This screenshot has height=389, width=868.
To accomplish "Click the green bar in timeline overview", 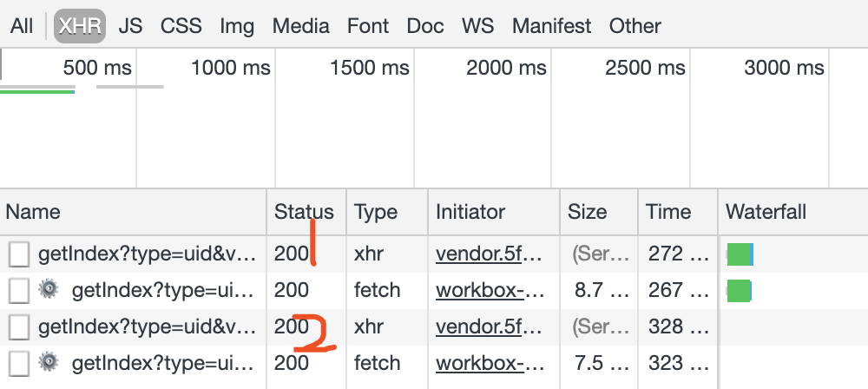I will (36, 92).
